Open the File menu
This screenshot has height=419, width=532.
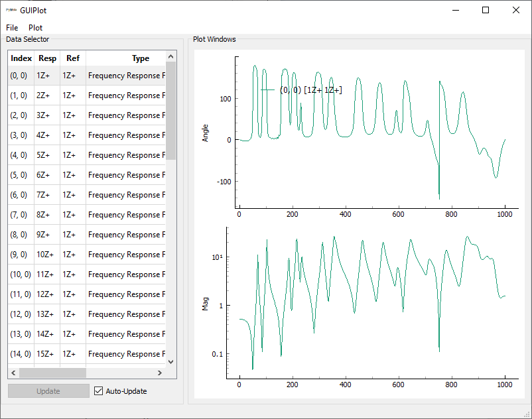pos(12,28)
